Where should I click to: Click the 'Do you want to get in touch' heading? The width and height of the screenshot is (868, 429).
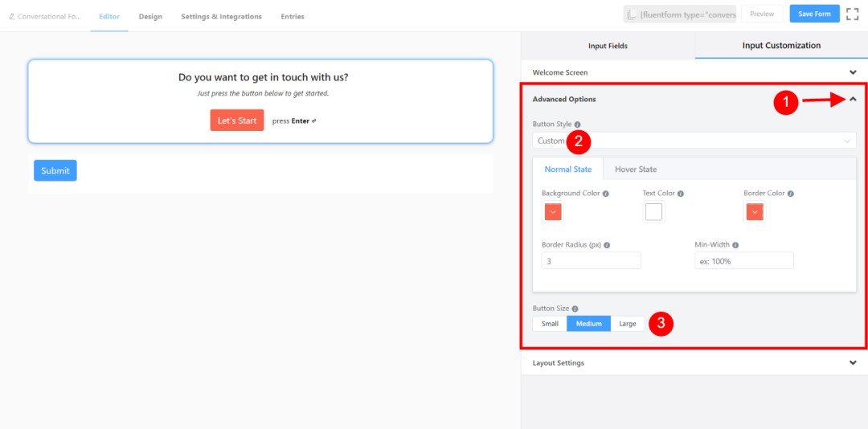[263, 77]
